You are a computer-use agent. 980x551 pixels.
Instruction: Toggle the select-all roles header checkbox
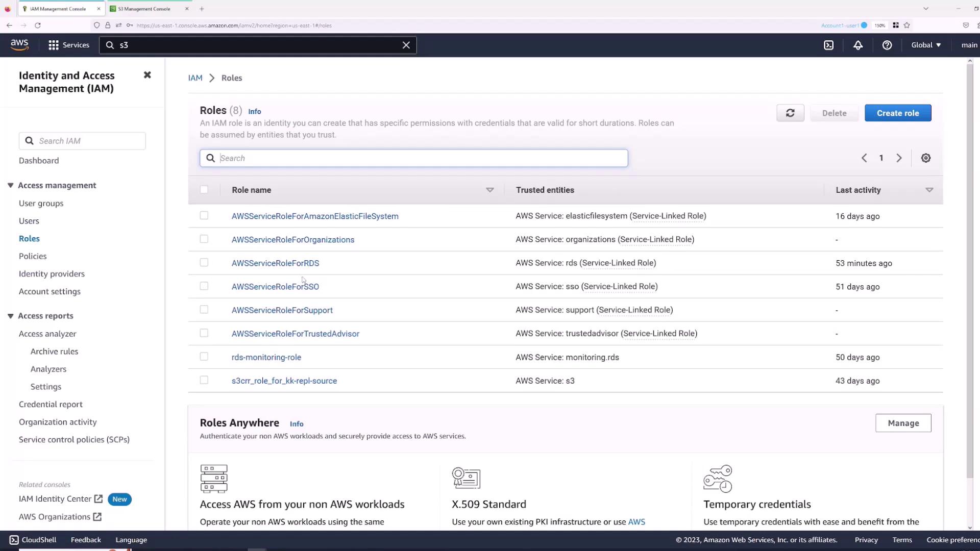(x=204, y=189)
